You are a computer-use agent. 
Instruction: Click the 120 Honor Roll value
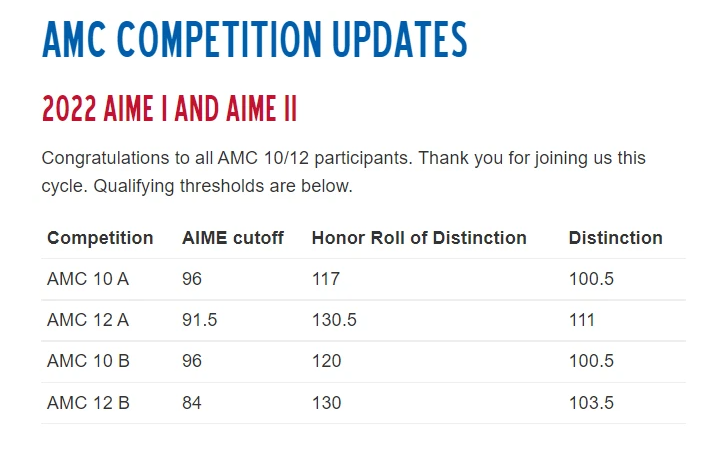click(x=326, y=361)
